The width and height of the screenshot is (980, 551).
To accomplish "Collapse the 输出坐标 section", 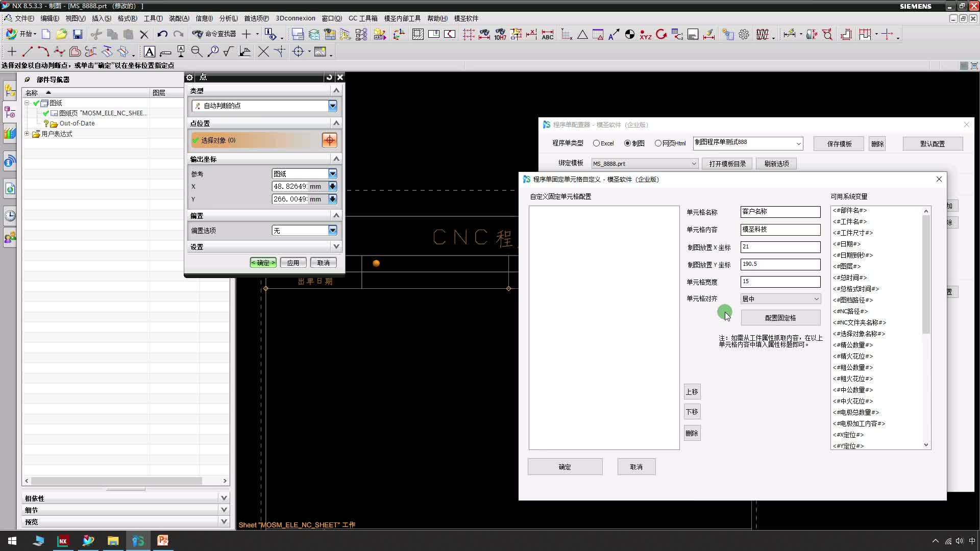I will pos(336,159).
